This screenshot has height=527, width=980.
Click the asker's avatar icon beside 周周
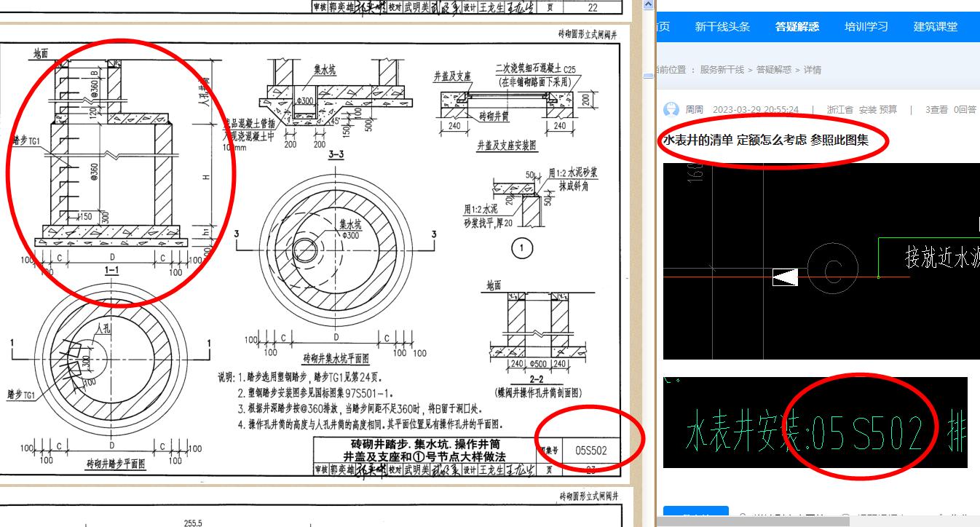(x=671, y=110)
